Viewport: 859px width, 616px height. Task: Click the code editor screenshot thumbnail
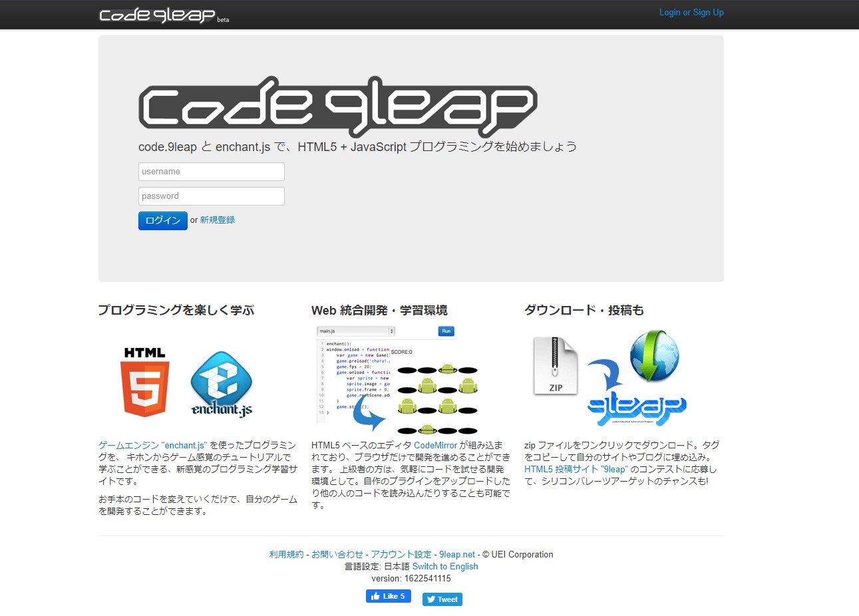coord(397,379)
